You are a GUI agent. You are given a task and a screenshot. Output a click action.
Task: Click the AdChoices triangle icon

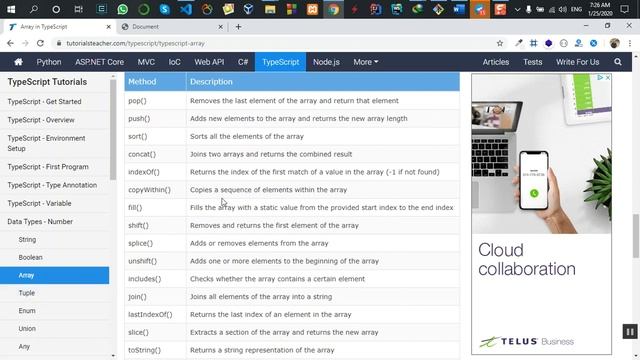click(x=600, y=78)
